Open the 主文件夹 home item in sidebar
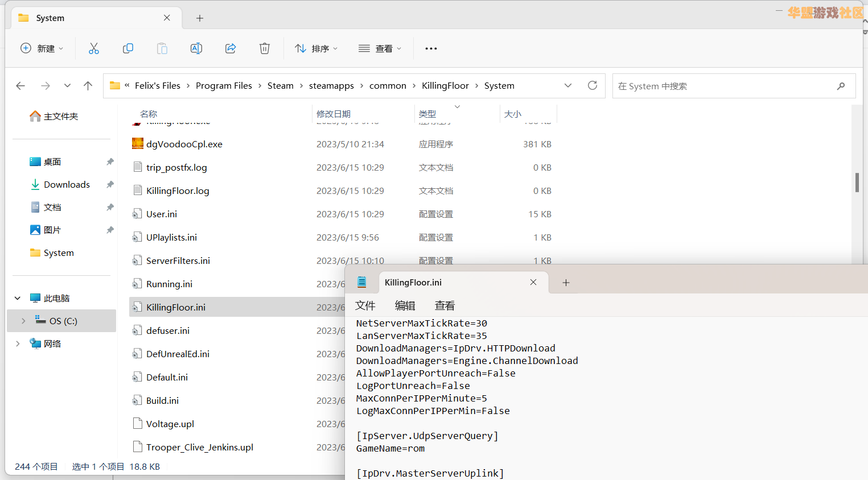This screenshot has height=480, width=868. click(54, 116)
